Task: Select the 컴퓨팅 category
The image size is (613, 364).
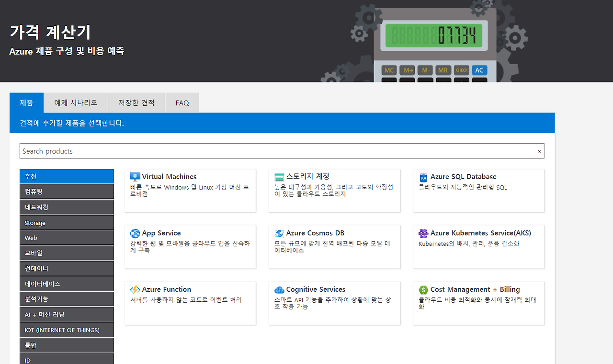Action: (x=67, y=192)
